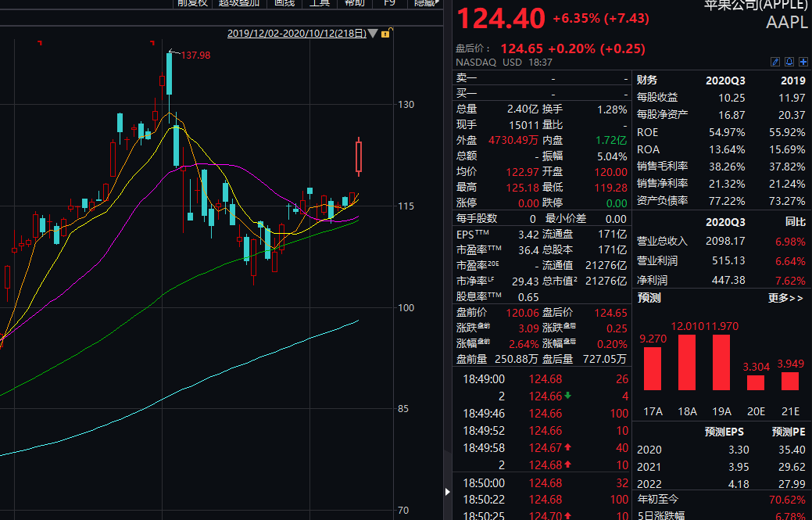Click the 18A earnings bar

pyautogui.click(x=687, y=362)
